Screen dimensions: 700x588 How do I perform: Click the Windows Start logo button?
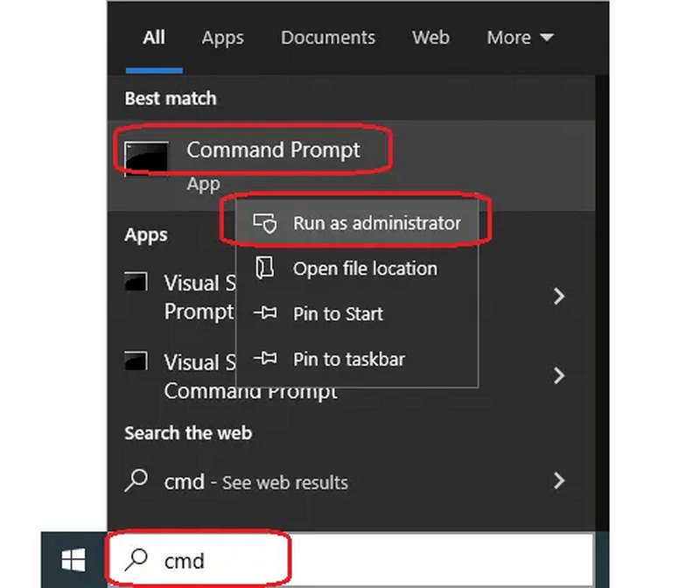pos(73,559)
